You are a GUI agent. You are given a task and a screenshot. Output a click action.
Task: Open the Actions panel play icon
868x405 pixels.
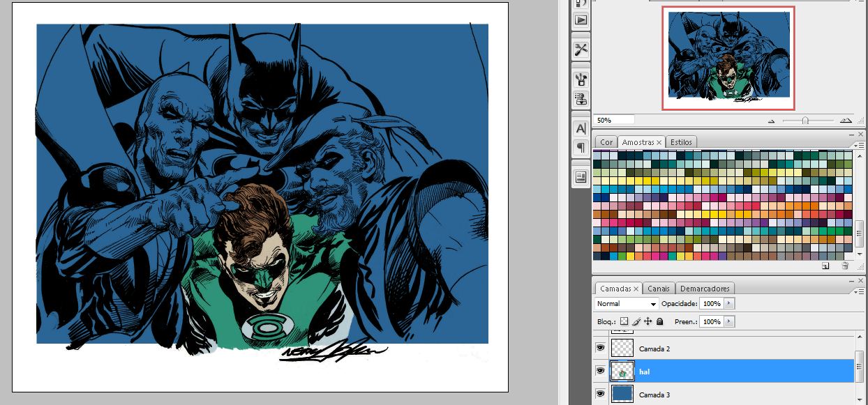581,20
